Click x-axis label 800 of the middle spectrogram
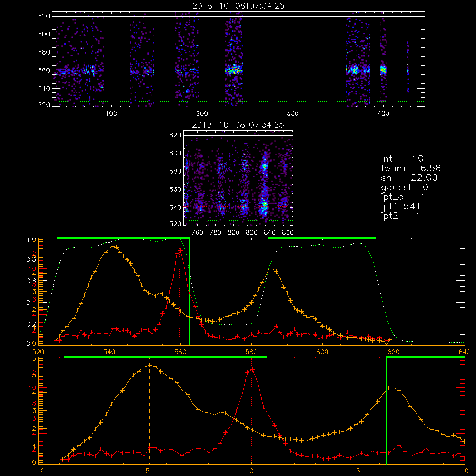This screenshot has height=476, width=476. click(233, 233)
